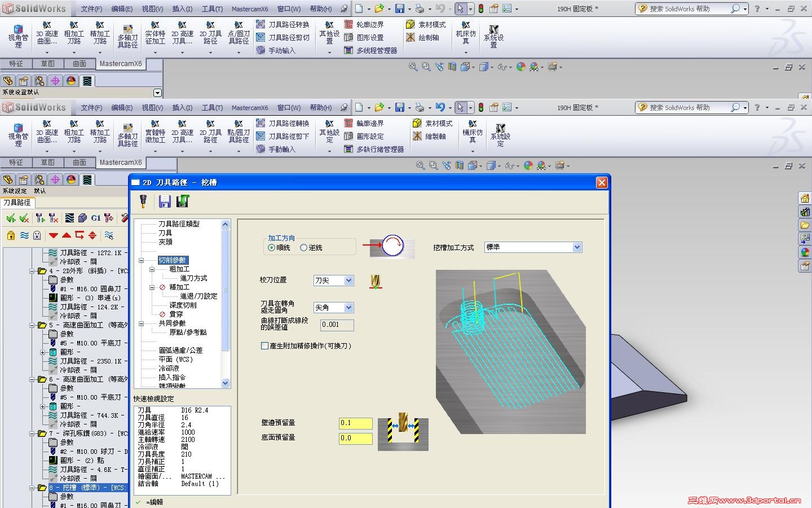Enable the 產生附加精修操作(可換刀) checkbox
Screen dimensions: 812x508
[264, 346]
